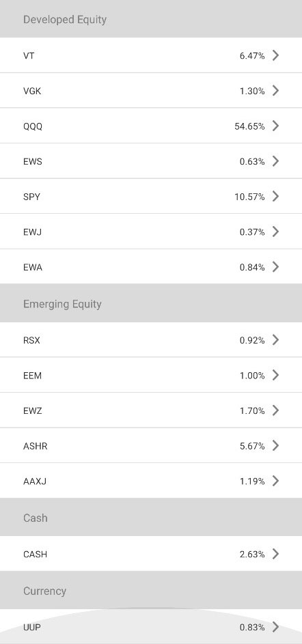Open SPY details via its chevron
The image size is (302, 644).
[275, 197]
